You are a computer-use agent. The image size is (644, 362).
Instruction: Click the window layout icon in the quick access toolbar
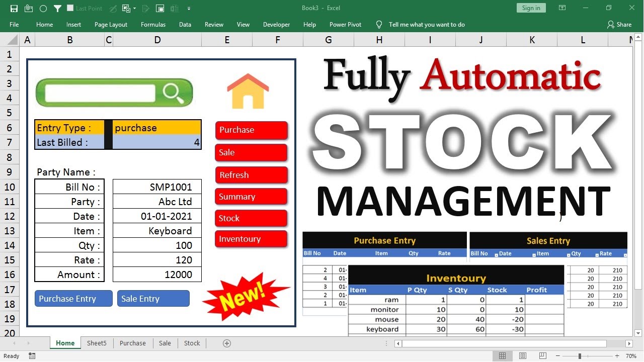point(160,9)
